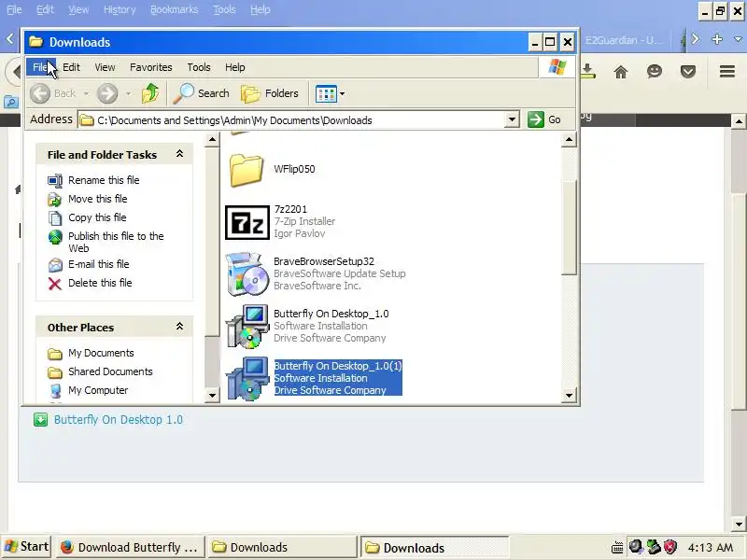The image size is (747, 560).
Task: Select the Butterfly On Desktop_1.0 installer icon
Action: point(247,326)
